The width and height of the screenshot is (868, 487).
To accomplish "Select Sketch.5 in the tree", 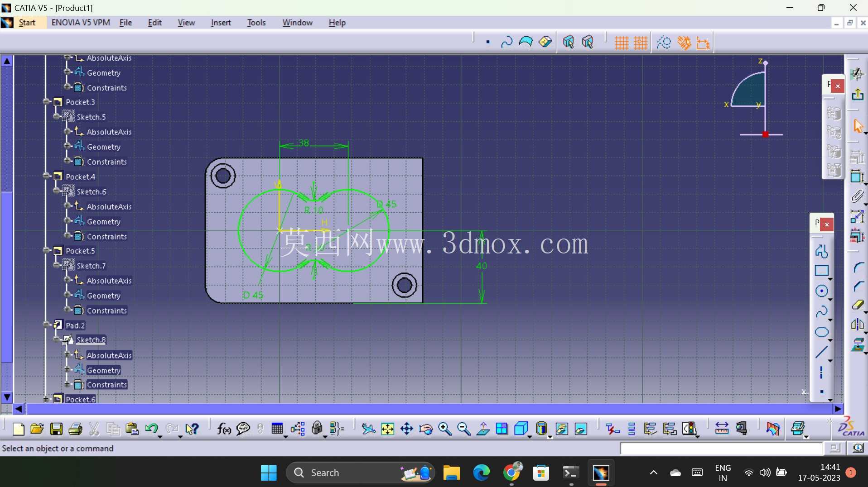I will [91, 117].
